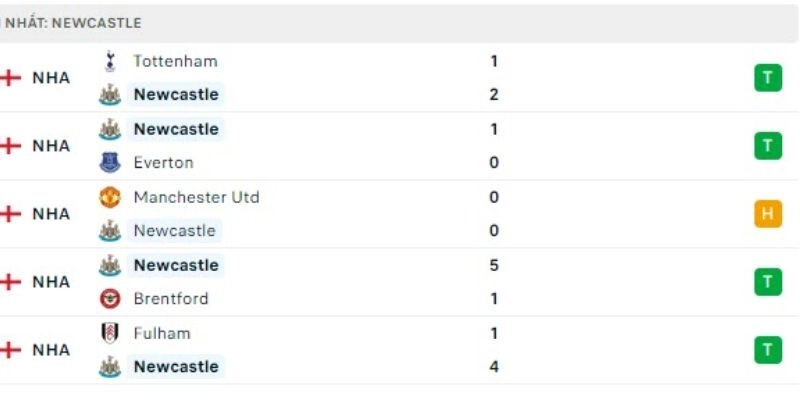Image resolution: width=800 pixels, height=400 pixels.
Task: Open the Brentford team link
Action: [171, 299]
